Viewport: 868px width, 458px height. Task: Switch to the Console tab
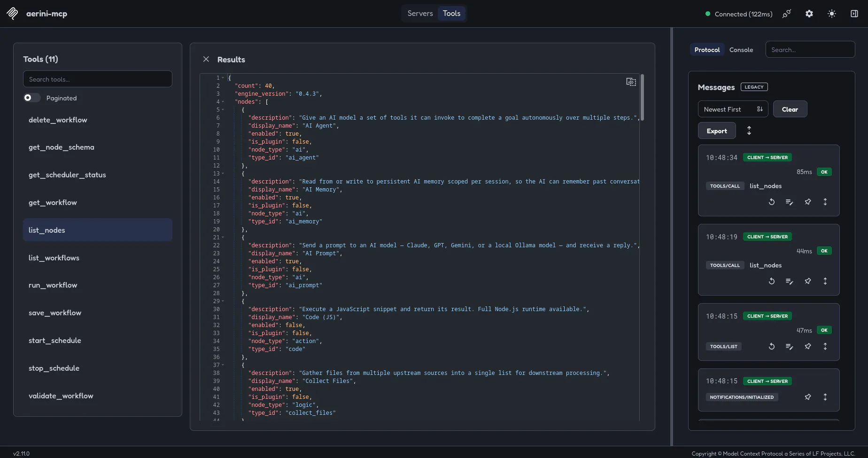(741, 50)
